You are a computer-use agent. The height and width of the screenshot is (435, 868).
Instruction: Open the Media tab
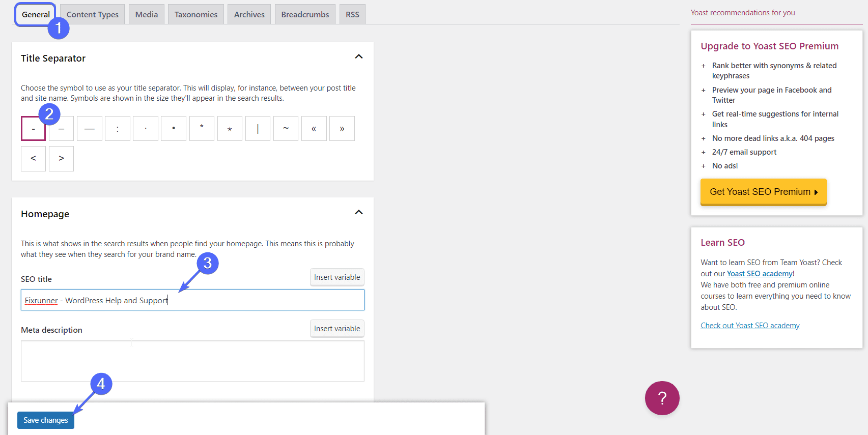pos(147,14)
